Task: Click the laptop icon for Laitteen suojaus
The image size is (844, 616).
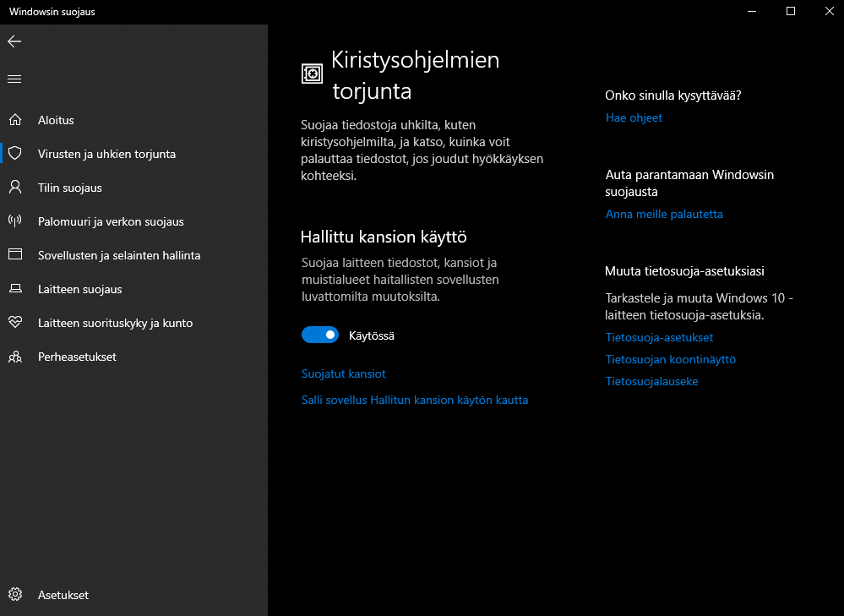Action: click(15, 289)
